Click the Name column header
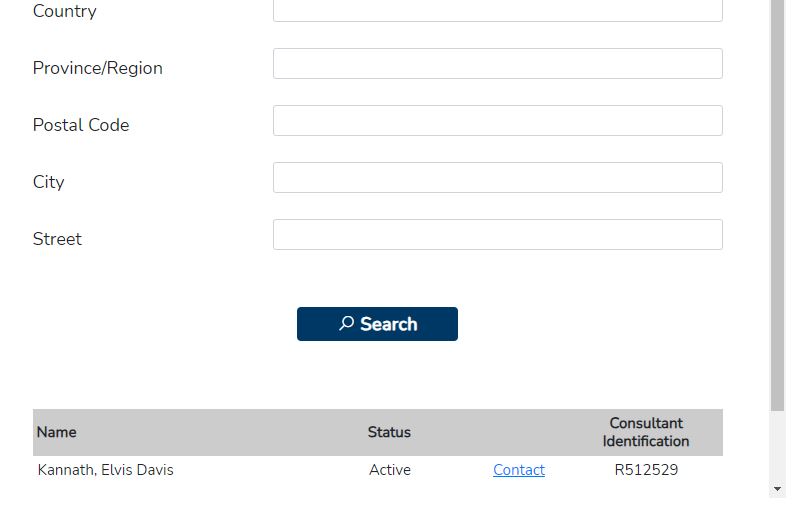The height and width of the screenshot is (516, 804). 57,433
